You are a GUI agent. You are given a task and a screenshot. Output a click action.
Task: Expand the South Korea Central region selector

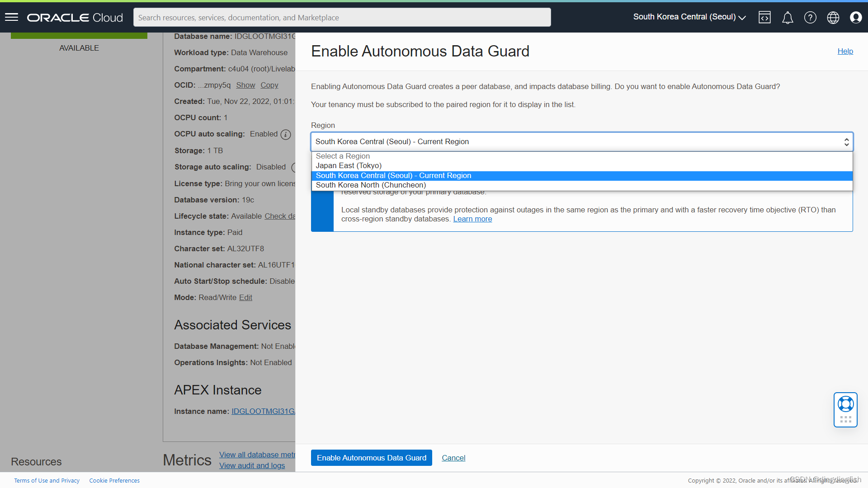[x=689, y=17]
